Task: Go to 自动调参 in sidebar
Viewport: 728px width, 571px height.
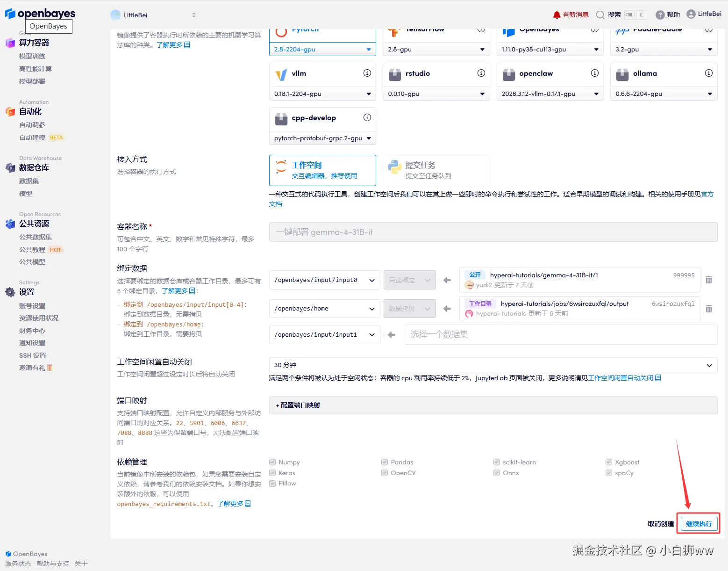Action: coord(32,125)
